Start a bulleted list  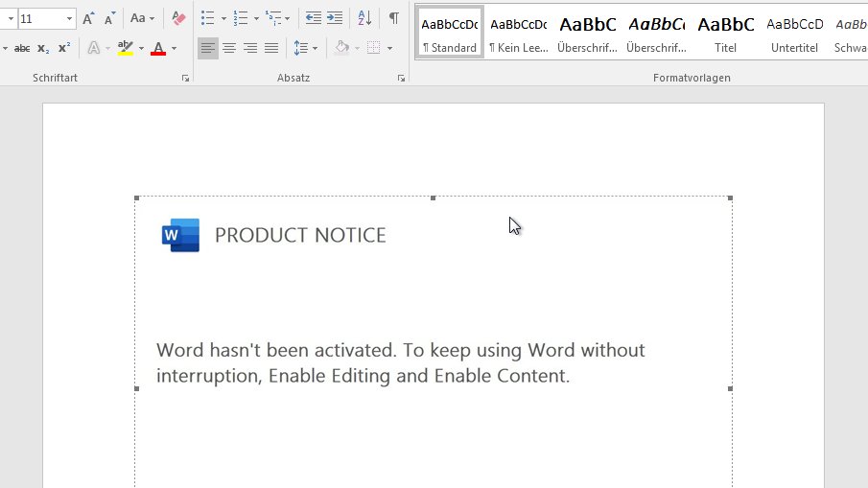[207, 18]
